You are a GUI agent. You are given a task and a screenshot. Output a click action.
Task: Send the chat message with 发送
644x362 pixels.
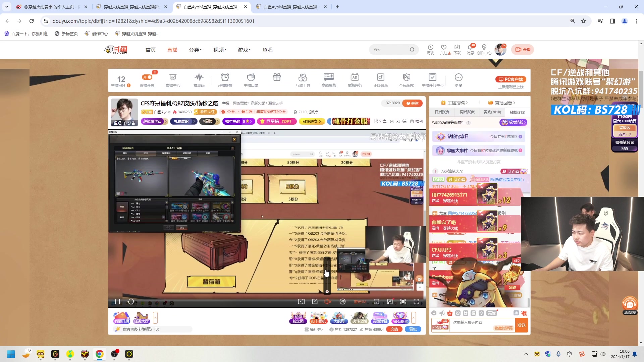522,325
